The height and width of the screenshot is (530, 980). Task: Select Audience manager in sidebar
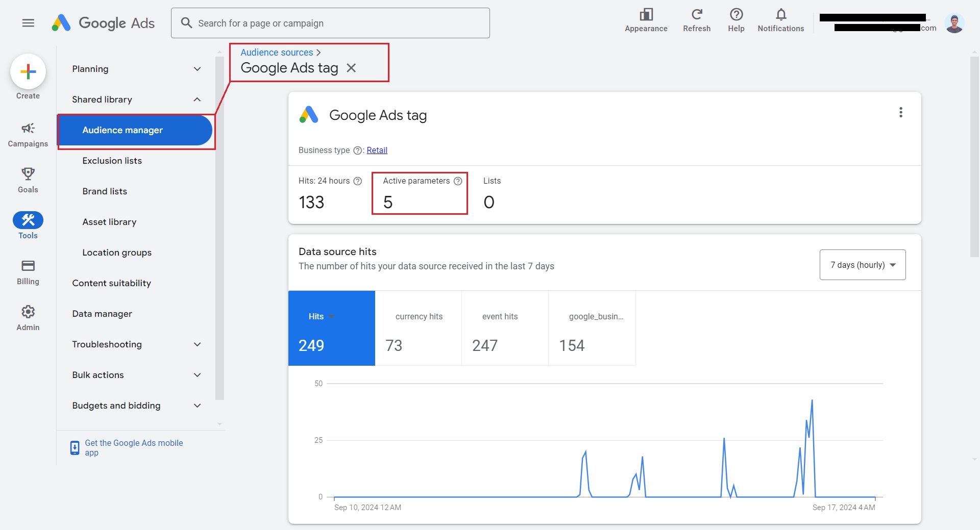pyautogui.click(x=135, y=130)
